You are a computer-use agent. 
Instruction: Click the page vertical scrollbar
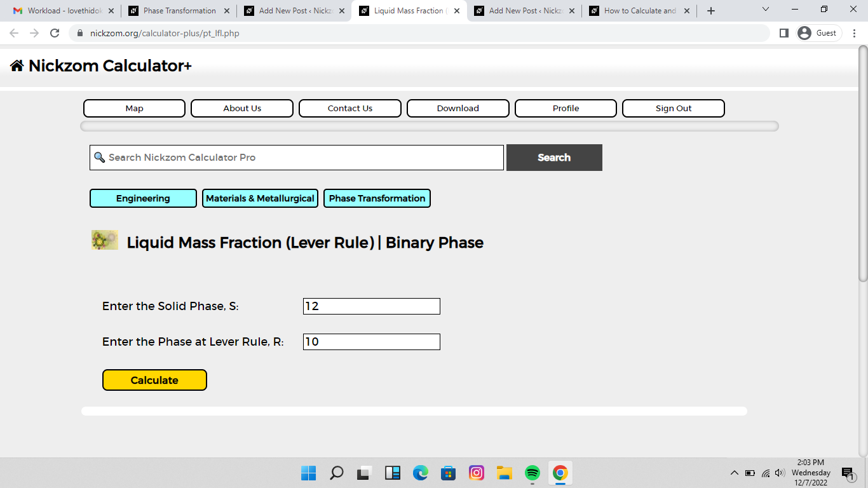pyautogui.click(x=863, y=163)
